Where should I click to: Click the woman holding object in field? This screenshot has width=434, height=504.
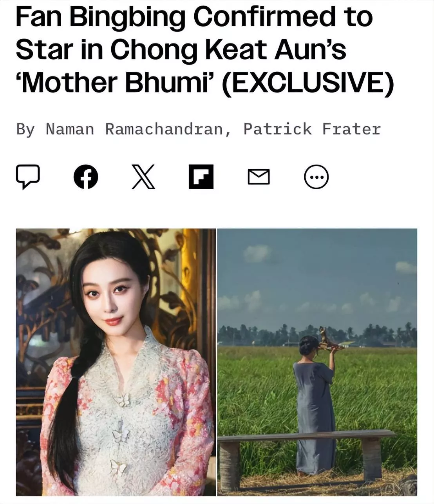(315, 400)
